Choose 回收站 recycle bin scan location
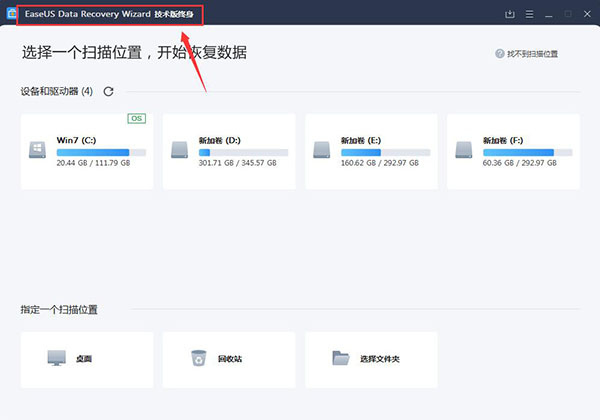The width and height of the screenshot is (600, 420). pos(229,360)
